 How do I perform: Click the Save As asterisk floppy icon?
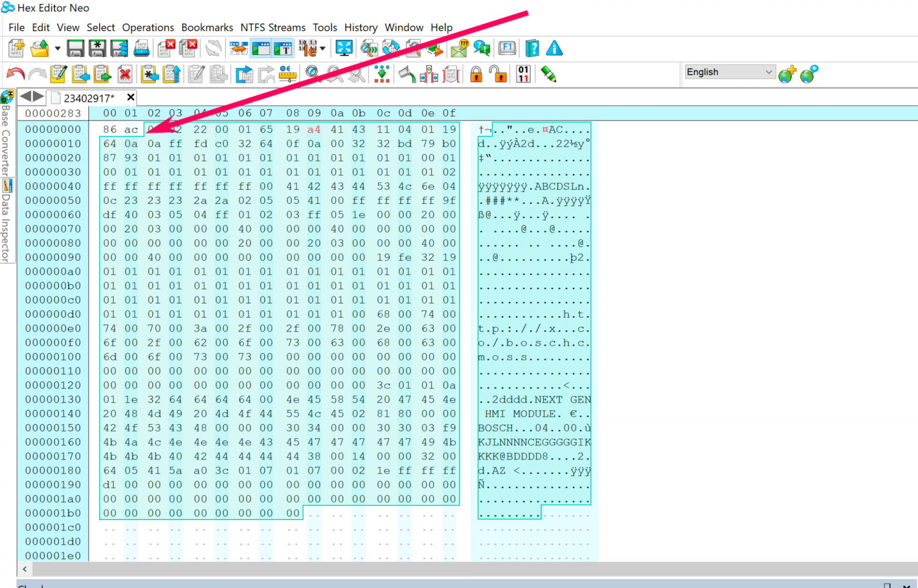97,48
